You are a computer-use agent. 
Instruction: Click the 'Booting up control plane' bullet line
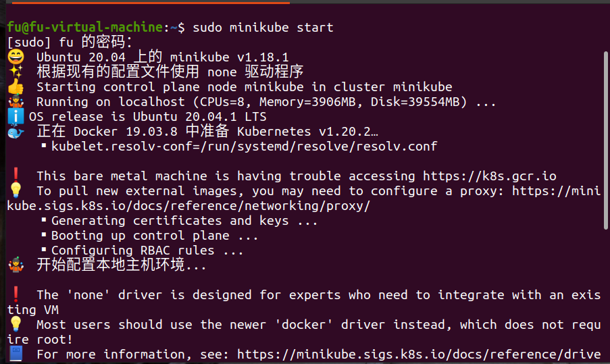(x=155, y=236)
